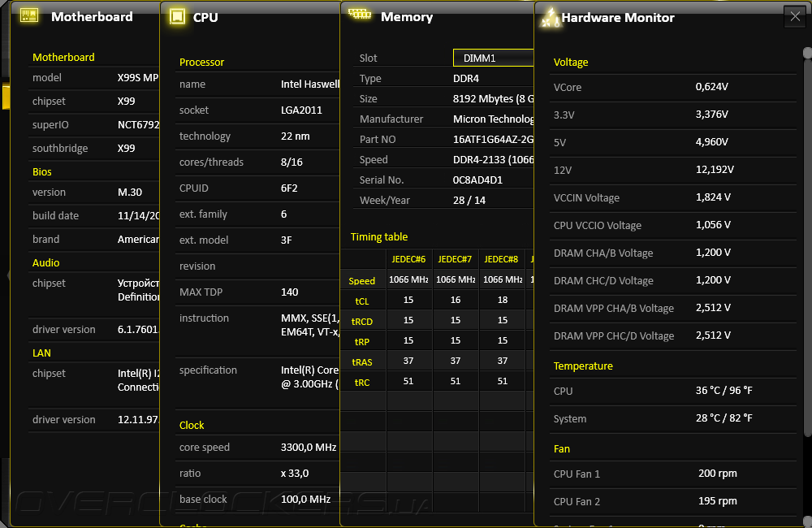The width and height of the screenshot is (812, 528).
Task: Select the Fan section heading
Action: point(561,448)
